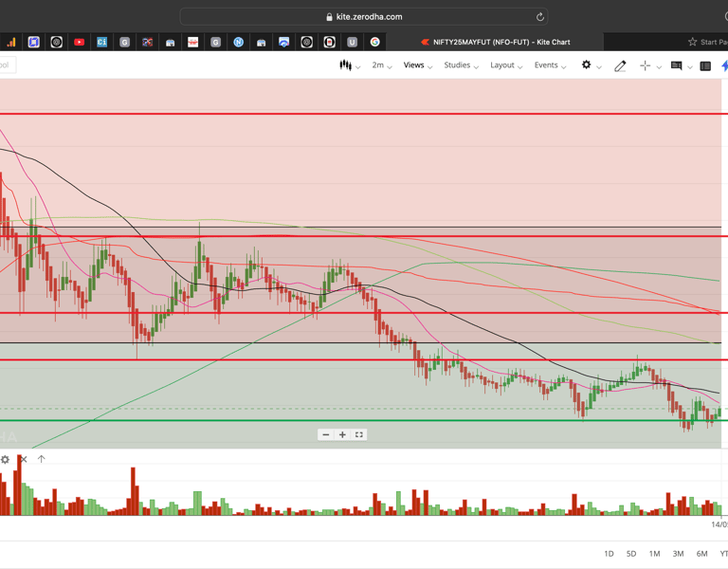728x569 pixels.
Task: Select the crosshair tool
Action: pos(645,65)
